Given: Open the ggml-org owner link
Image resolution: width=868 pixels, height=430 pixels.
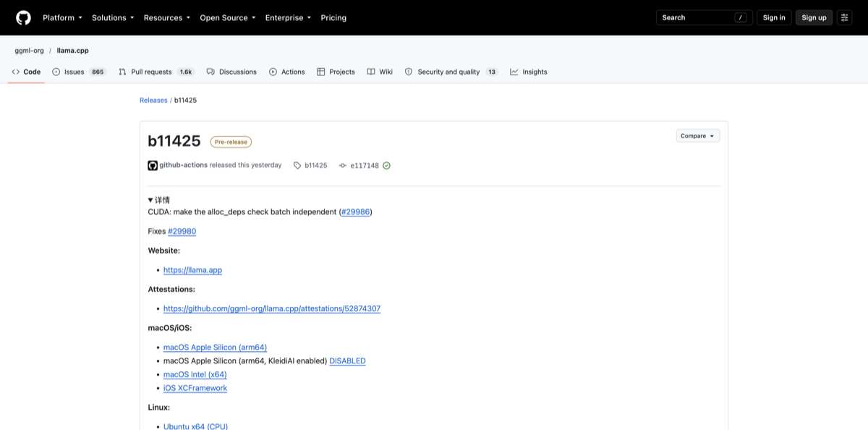Looking at the screenshot, I should tap(29, 51).
